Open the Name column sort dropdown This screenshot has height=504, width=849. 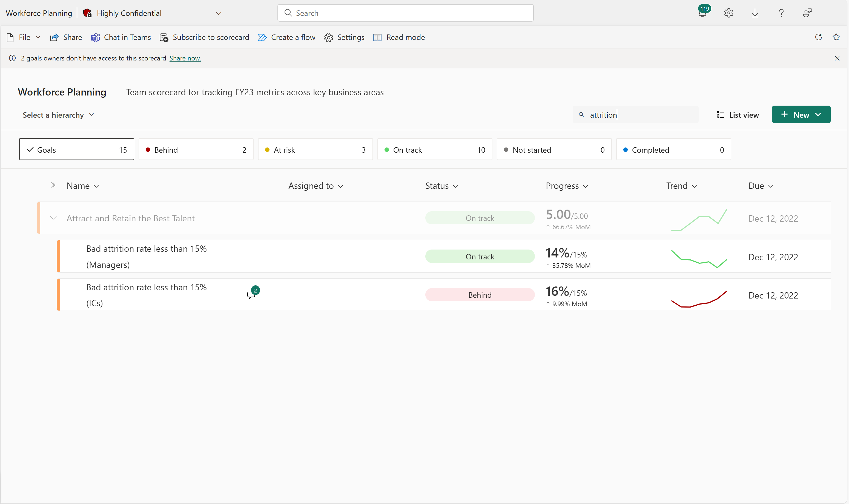[96, 186]
